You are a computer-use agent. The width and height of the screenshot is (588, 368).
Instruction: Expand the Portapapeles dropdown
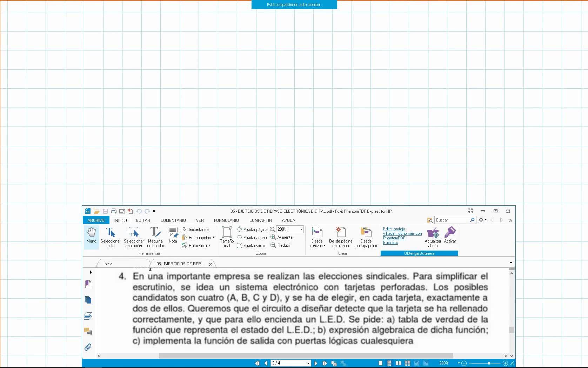[x=213, y=237]
